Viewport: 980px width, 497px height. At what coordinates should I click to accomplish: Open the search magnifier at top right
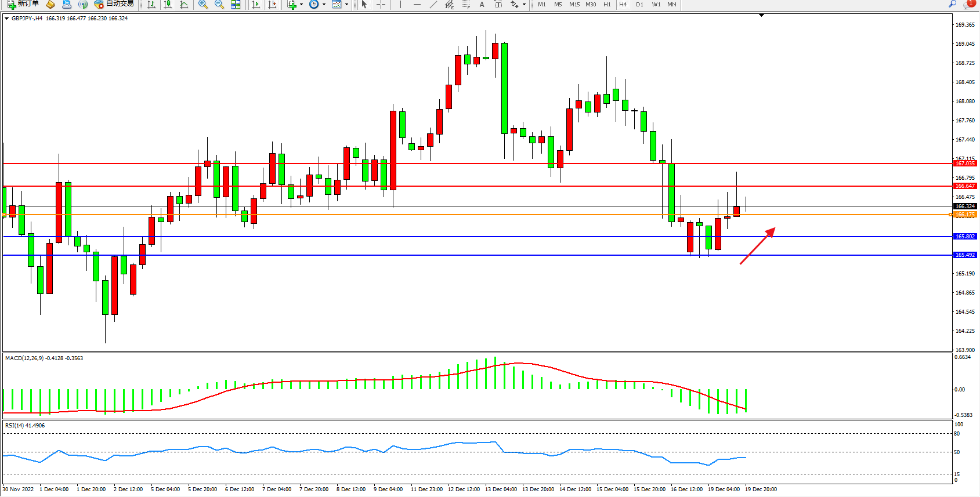point(952,4)
